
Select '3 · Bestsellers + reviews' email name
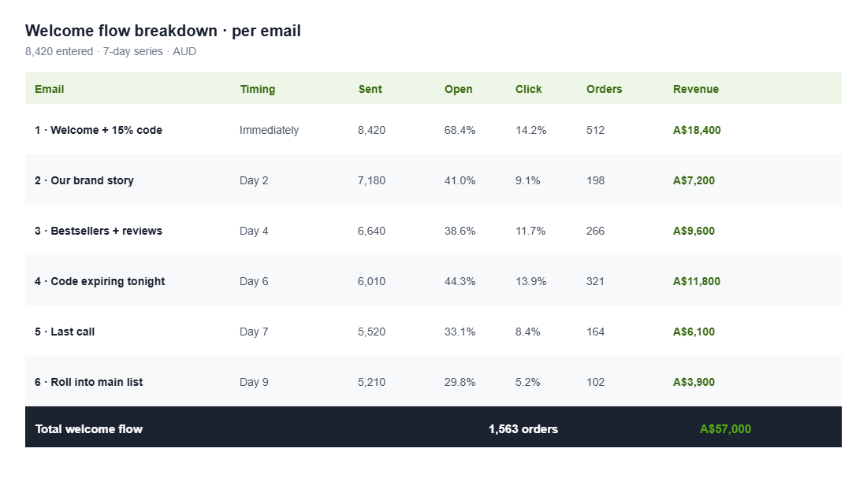click(99, 231)
